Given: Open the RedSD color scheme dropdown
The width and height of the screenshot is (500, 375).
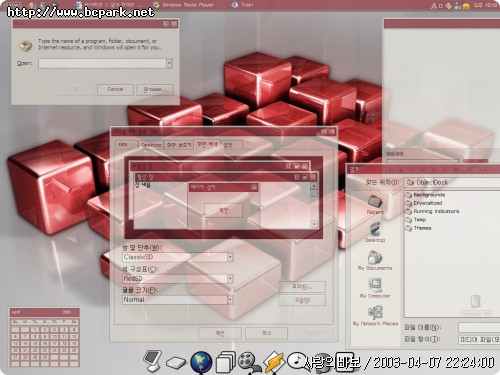Looking at the screenshot, I should point(230,279).
